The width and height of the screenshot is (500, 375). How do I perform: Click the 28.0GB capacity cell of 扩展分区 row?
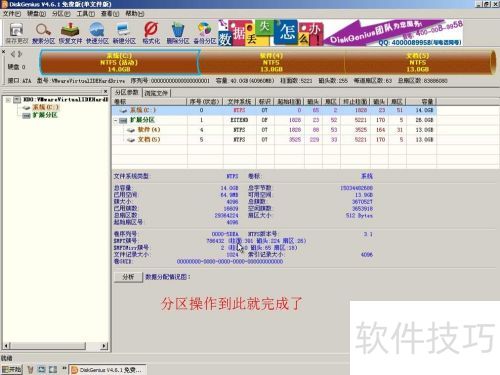pos(421,120)
